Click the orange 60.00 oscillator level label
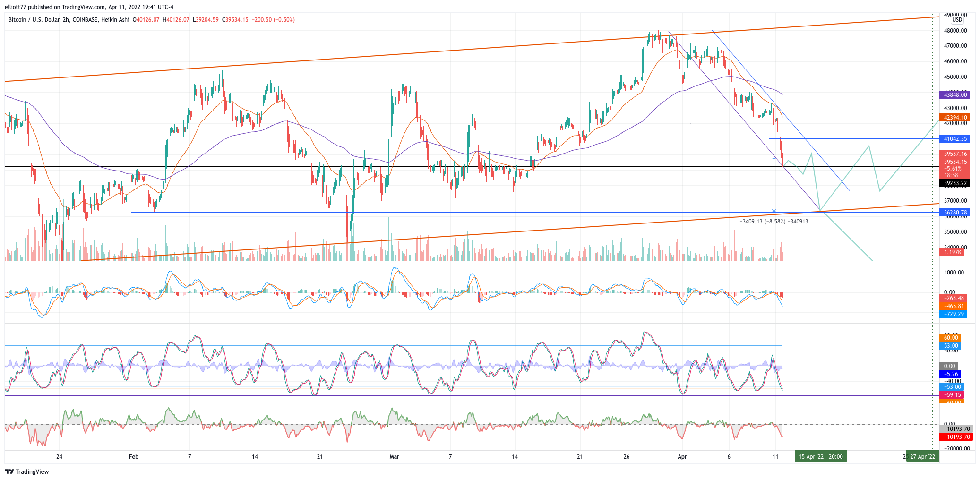Image resolution: width=980 pixels, height=480 pixels. tap(950, 338)
